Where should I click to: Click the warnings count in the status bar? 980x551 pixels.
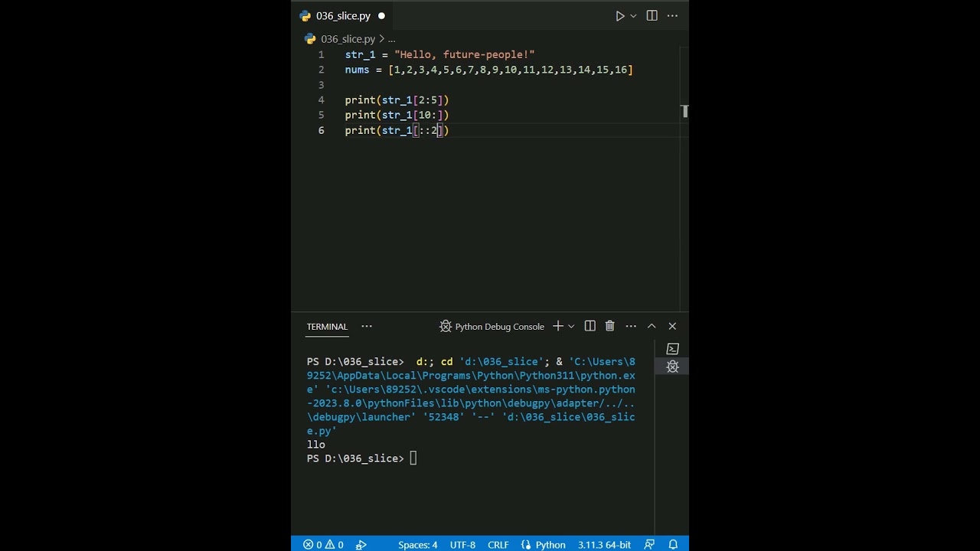coord(335,545)
